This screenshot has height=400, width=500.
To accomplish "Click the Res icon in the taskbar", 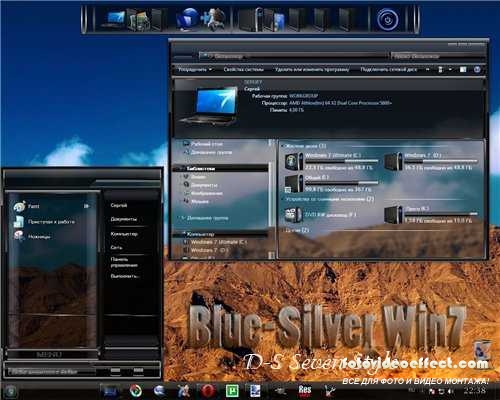I will click(x=305, y=390).
